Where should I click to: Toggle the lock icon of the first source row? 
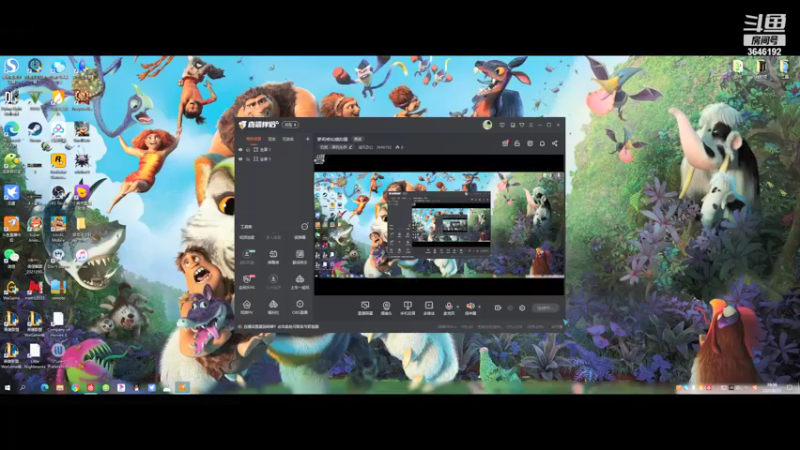(x=248, y=150)
